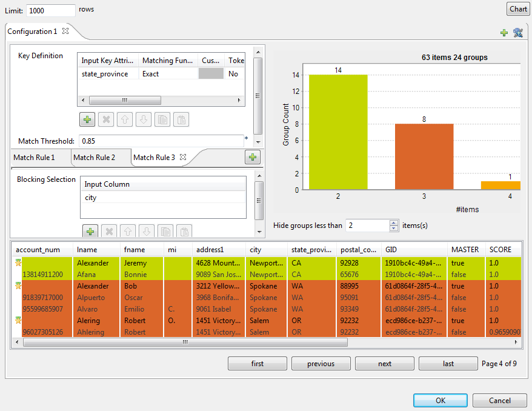This screenshot has height=411, width=532.
Task: Switch to Match Rule 1 tab
Action: coord(34,158)
